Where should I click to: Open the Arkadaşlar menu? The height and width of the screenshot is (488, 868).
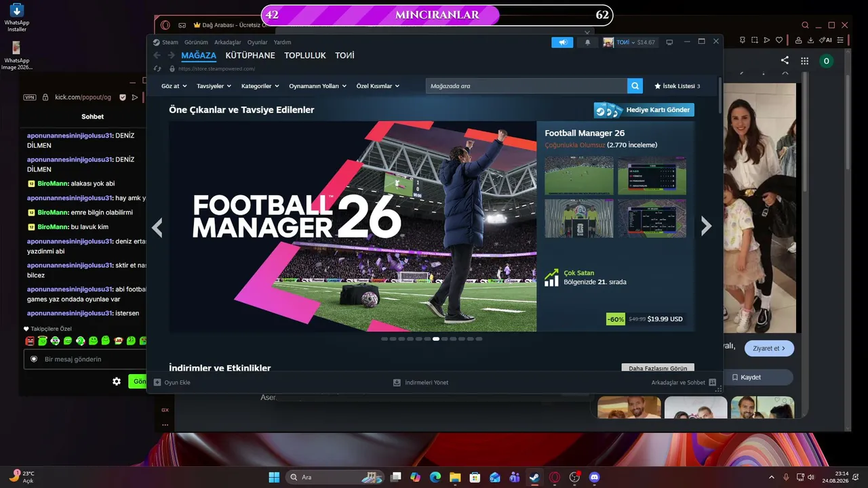pyautogui.click(x=228, y=42)
